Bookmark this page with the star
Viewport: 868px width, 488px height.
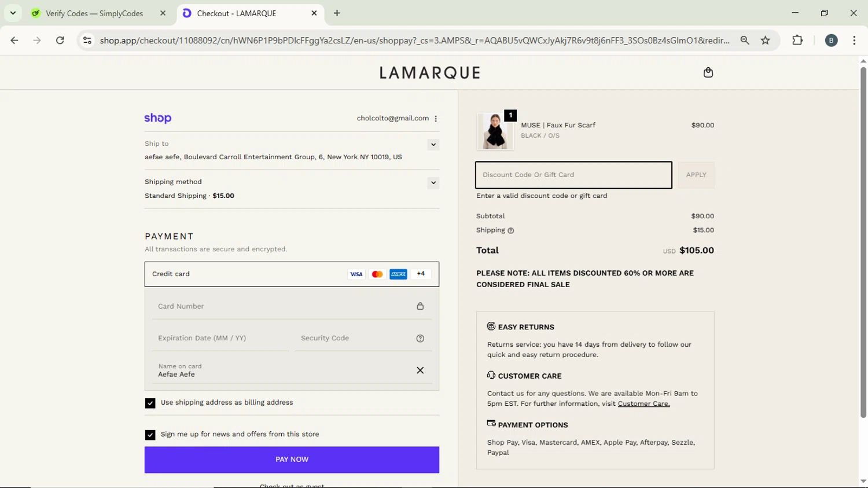pos(766,41)
